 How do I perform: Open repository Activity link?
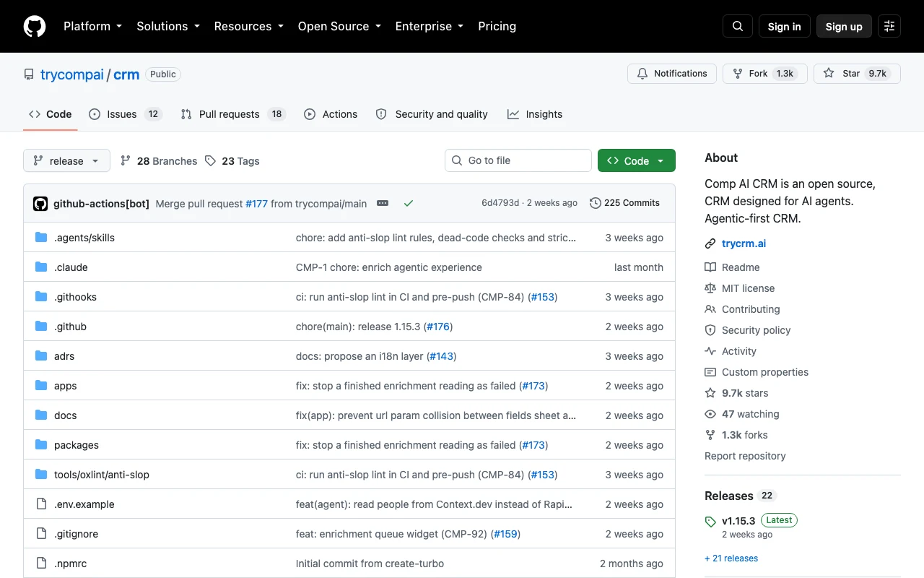[x=731, y=351]
